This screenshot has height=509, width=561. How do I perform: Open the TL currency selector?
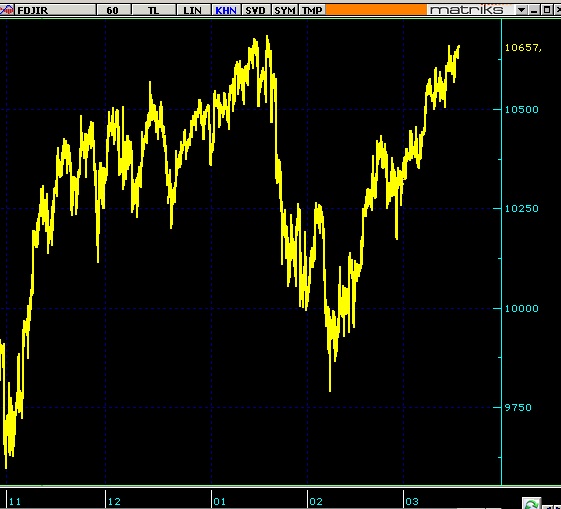pos(153,10)
